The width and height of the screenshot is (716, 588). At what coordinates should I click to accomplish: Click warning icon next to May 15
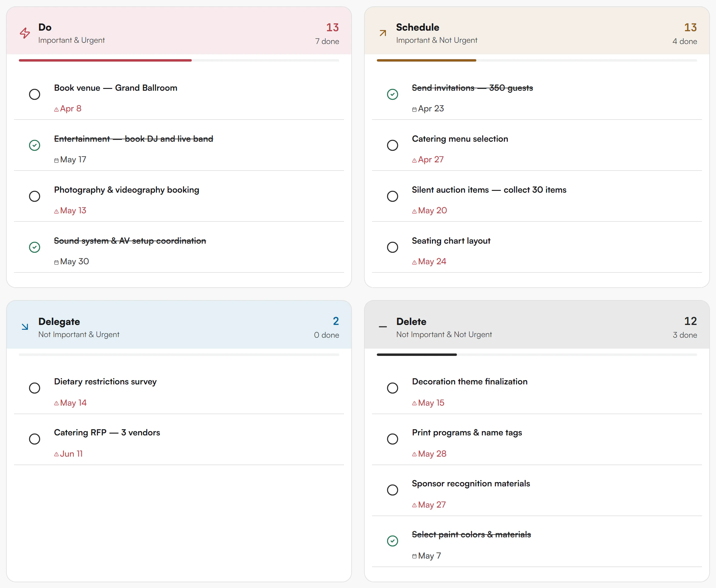[x=414, y=404]
